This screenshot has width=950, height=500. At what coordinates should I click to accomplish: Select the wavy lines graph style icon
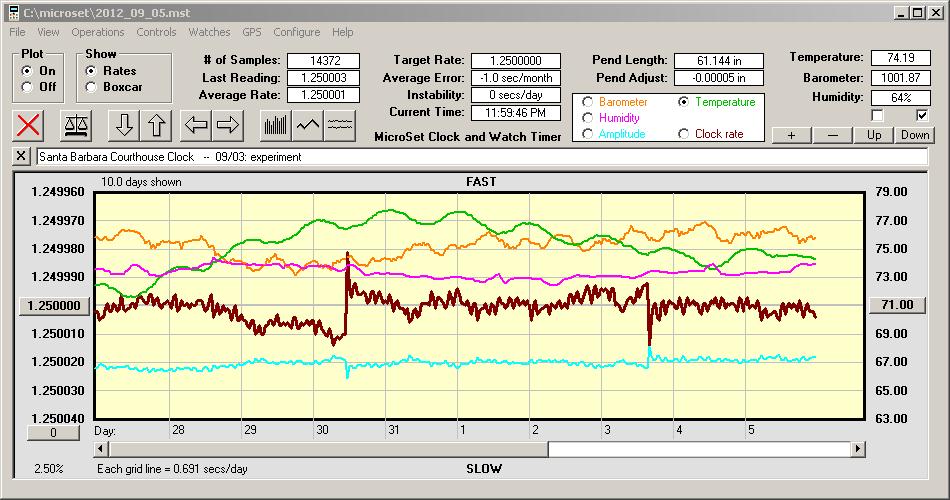[x=339, y=125]
